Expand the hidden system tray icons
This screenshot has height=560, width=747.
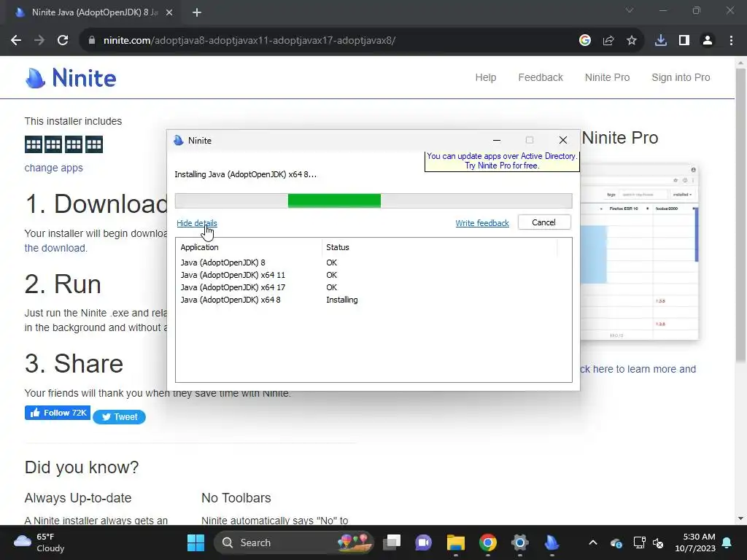pyautogui.click(x=592, y=542)
